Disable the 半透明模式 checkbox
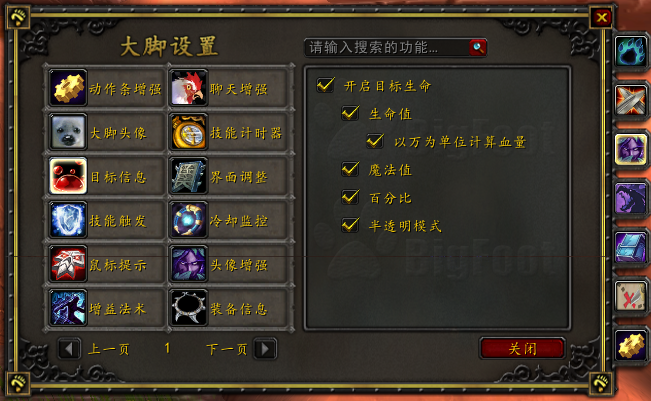 point(350,225)
